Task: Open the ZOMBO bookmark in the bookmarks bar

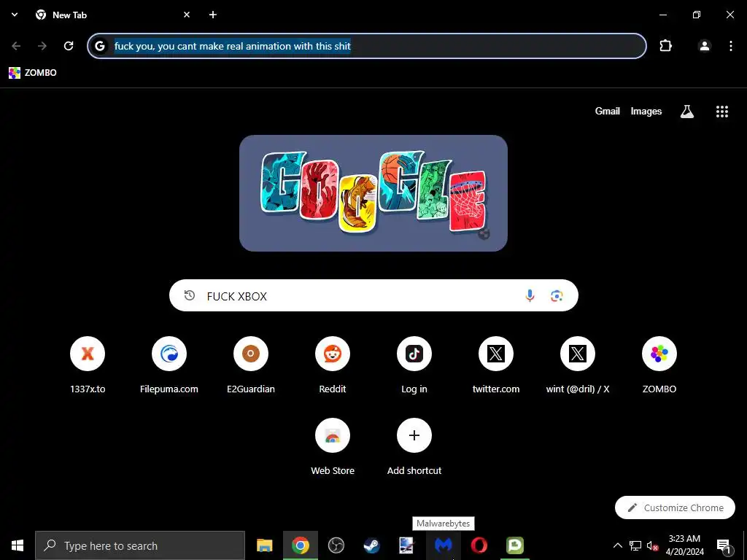Action: tap(33, 73)
